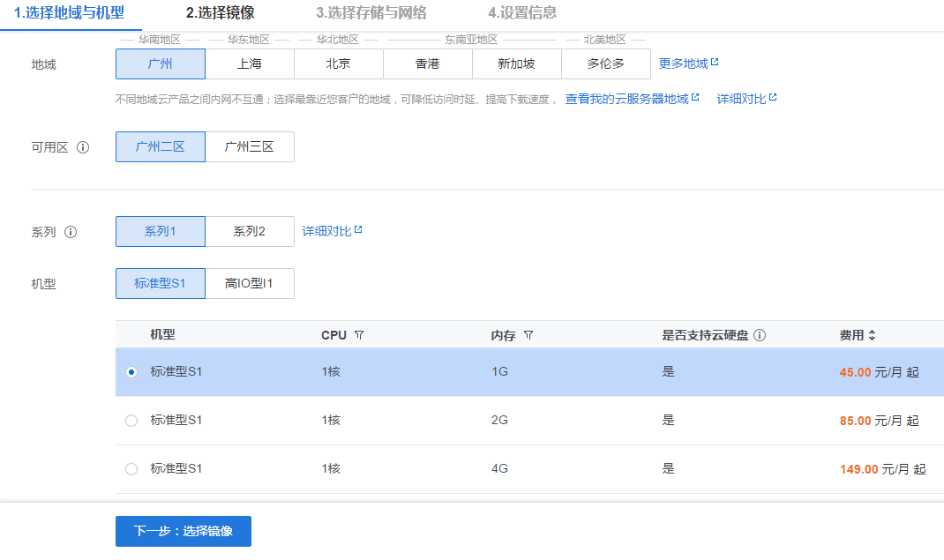This screenshot has height=560, width=944.
Task: Click the info icon beside 是否支持云硬盘 column
Action: click(760, 335)
